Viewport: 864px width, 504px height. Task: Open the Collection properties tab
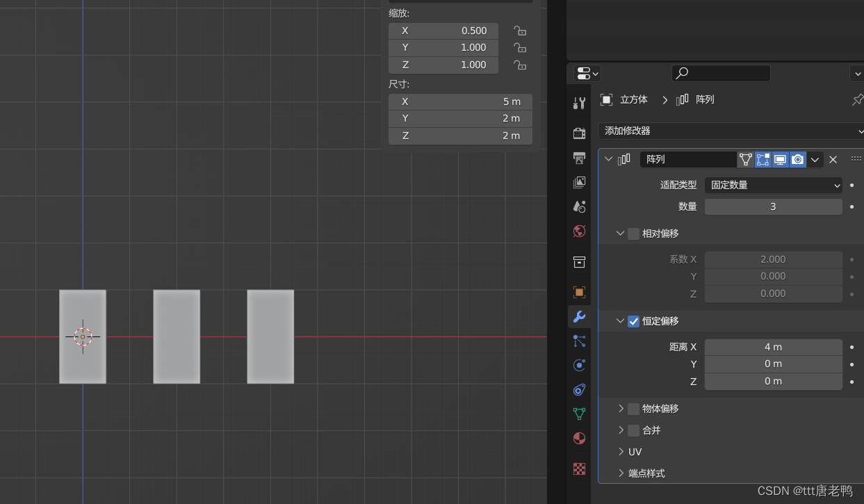pyautogui.click(x=579, y=262)
